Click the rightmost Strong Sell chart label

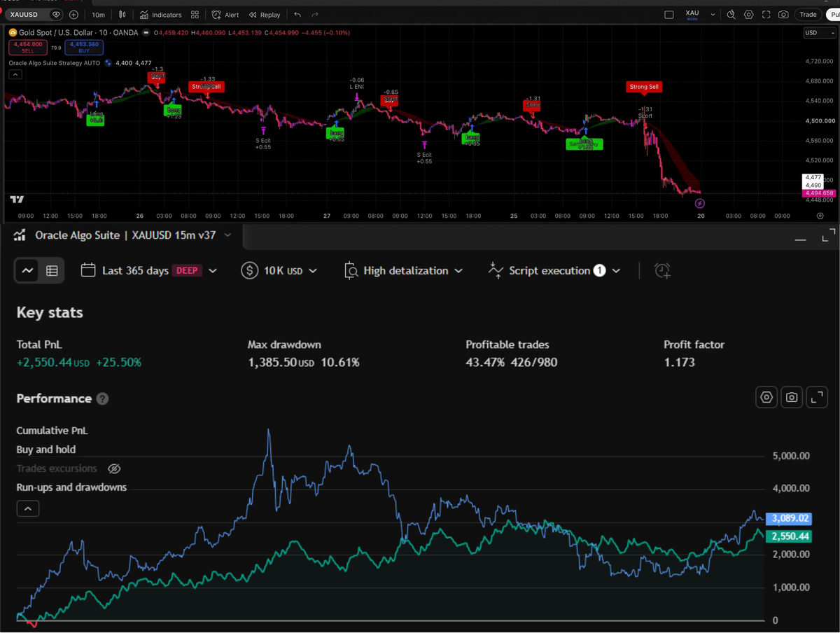[x=644, y=87]
